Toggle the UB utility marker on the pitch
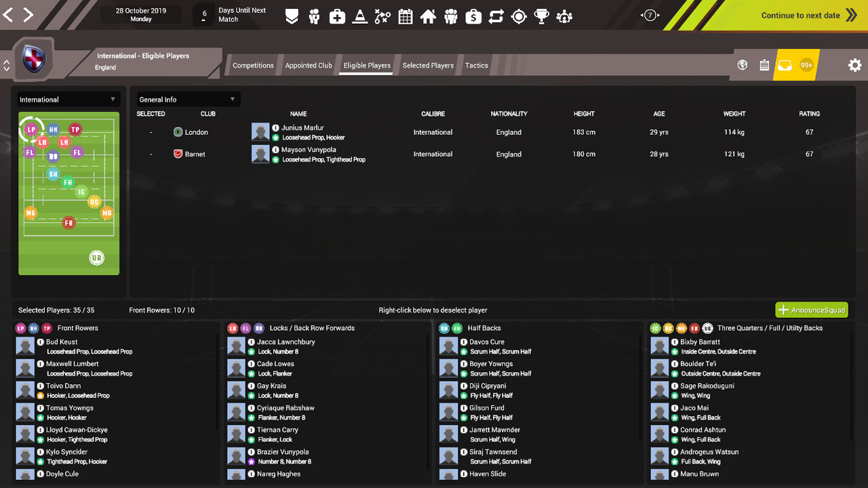The height and width of the screenshot is (488, 868). [96, 258]
